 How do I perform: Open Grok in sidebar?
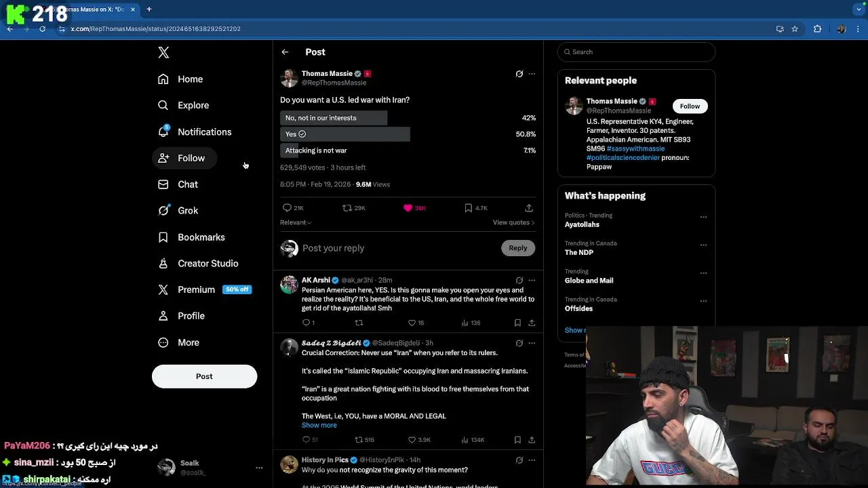178,211
